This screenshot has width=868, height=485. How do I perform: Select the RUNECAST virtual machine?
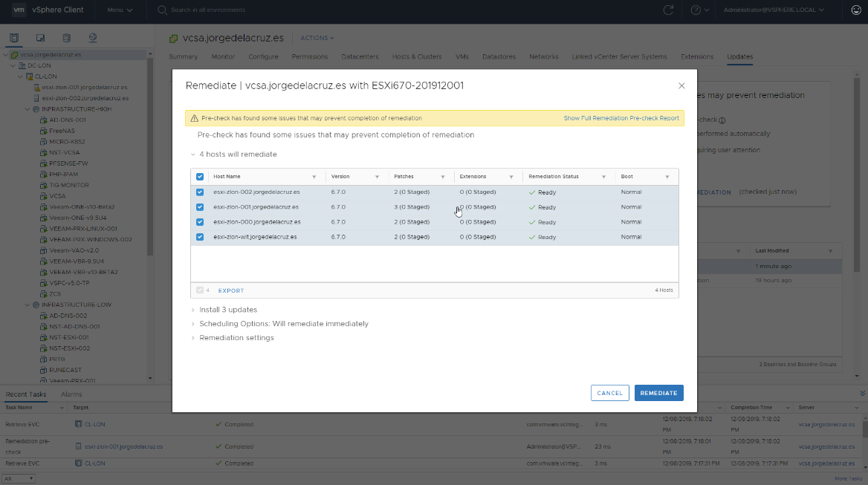coord(65,370)
